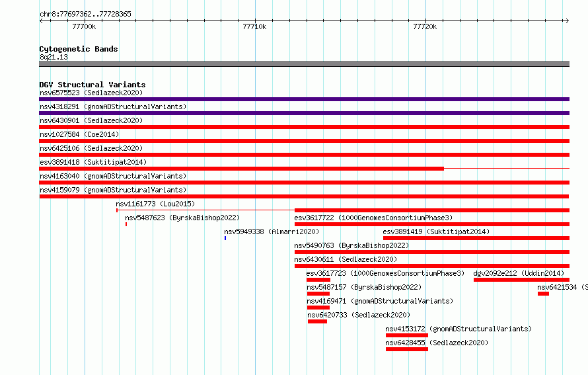Screen dimensions: 588x375
Task: Open the nsv6430901 (Sedlazeck2020) variant label
Action: coord(91,120)
